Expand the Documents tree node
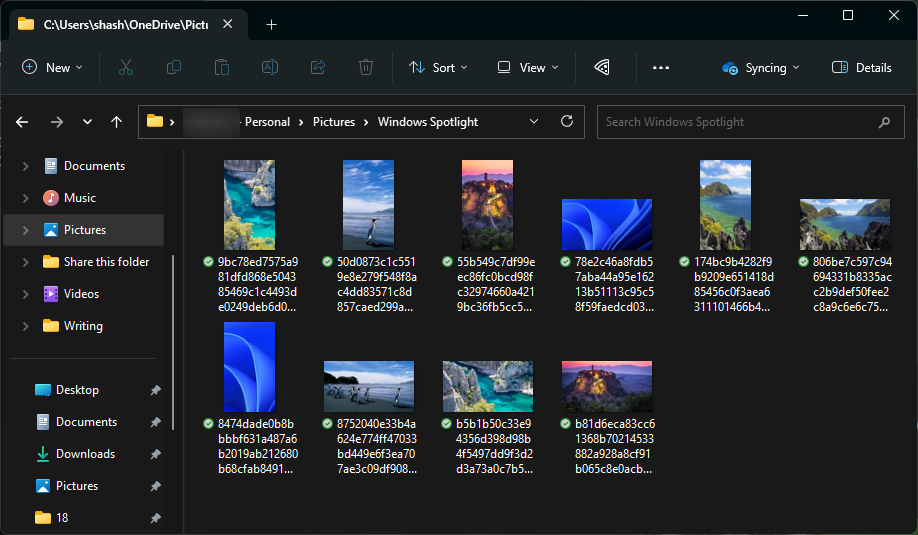The height and width of the screenshot is (535, 918). pyautogui.click(x=25, y=166)
